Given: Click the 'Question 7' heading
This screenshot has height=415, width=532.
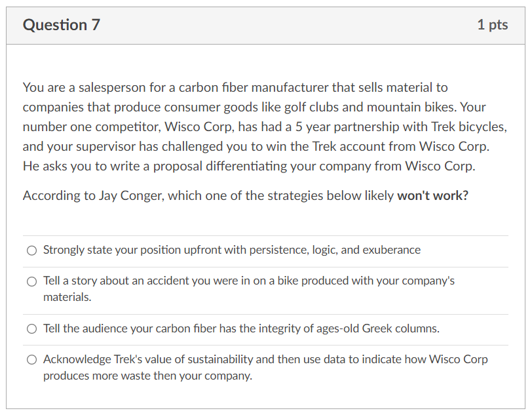Looking at the screenshot, I should 61,25.
